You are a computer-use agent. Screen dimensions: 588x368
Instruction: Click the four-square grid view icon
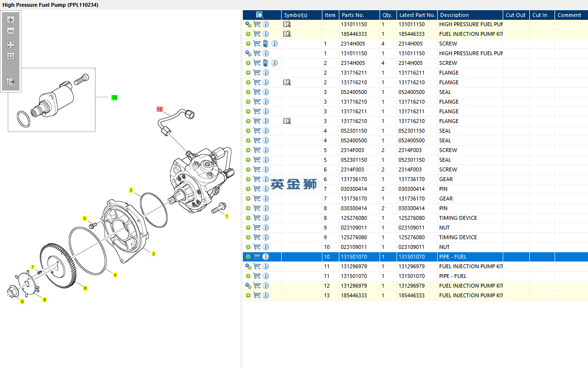coord(11,45)
